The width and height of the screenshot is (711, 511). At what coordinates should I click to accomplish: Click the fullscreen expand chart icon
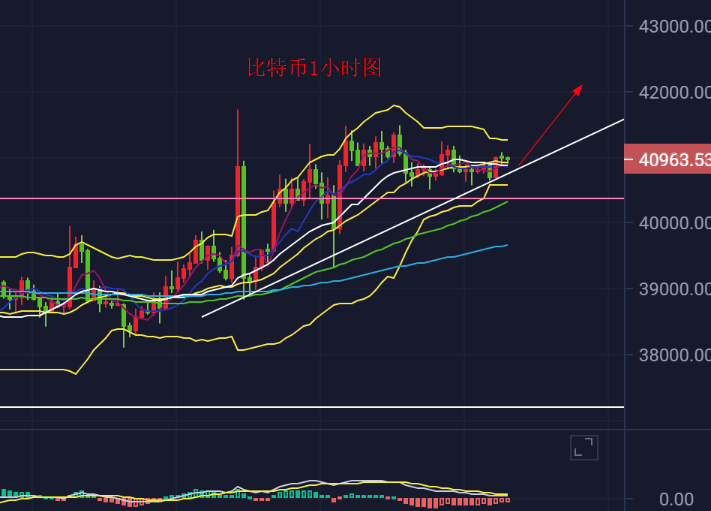pos(584,448)
